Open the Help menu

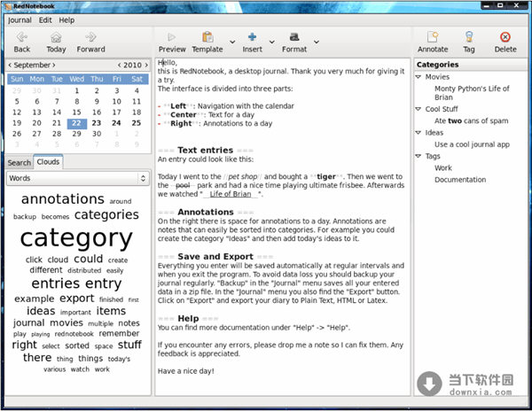pyautogui.click(x=66, y=20)
